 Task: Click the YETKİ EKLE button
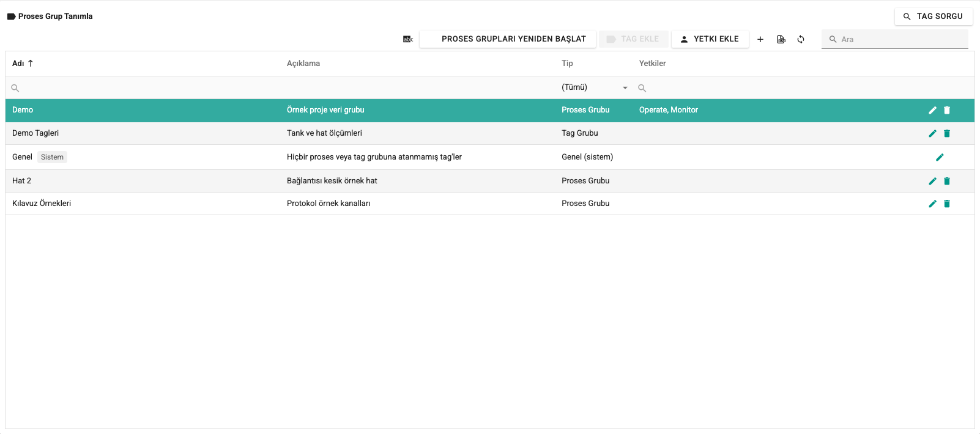point(710,39)
